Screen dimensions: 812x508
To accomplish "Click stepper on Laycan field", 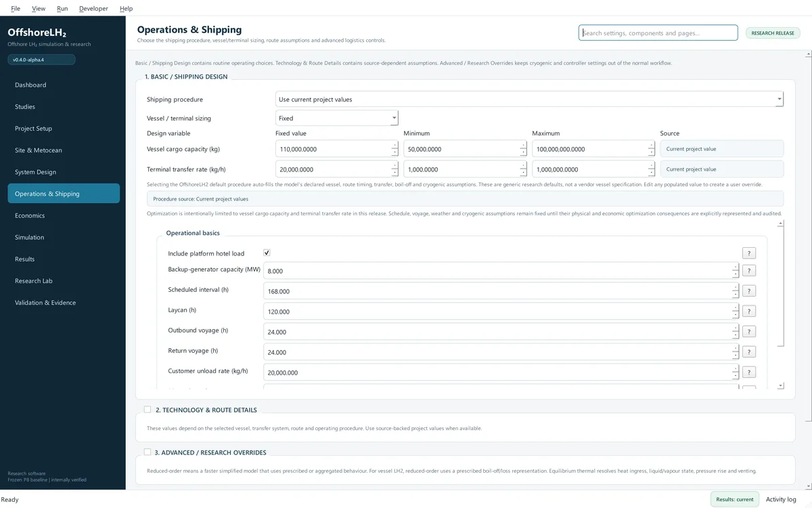I will pyautogui.click(x=736, y=312).
